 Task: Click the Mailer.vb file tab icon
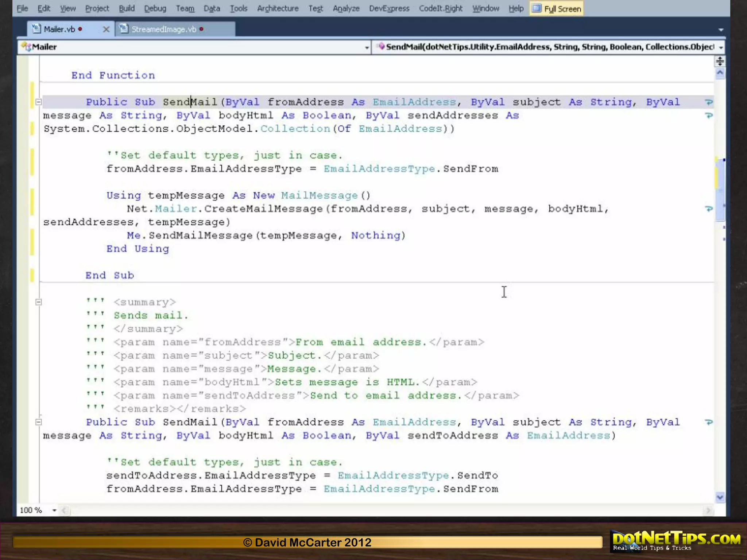(36, 29)
